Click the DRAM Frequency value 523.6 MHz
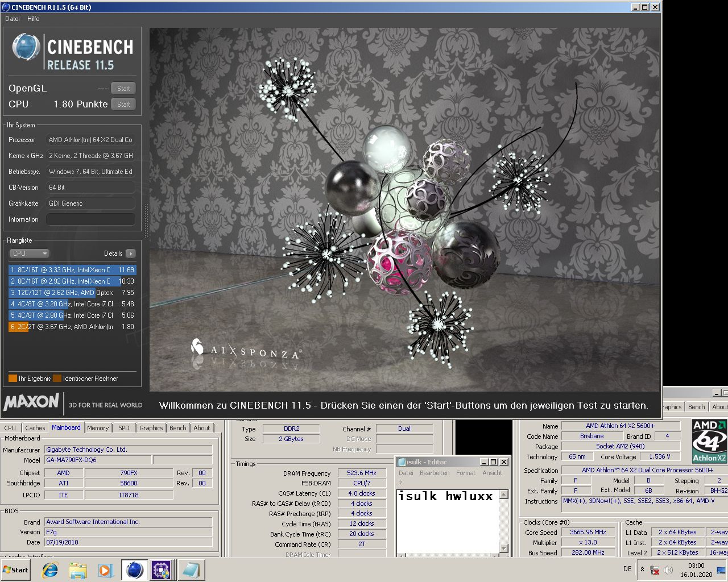The image size is (728, 582). [362, 473]
